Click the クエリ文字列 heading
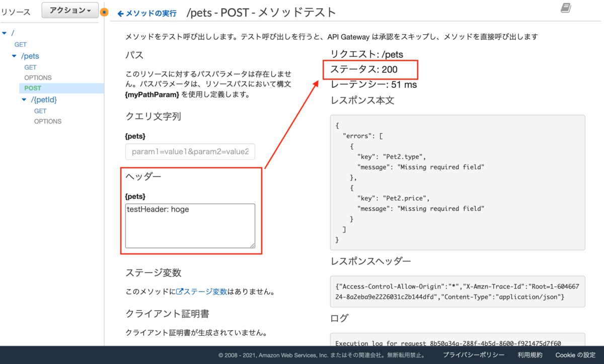 click(153, 117)
